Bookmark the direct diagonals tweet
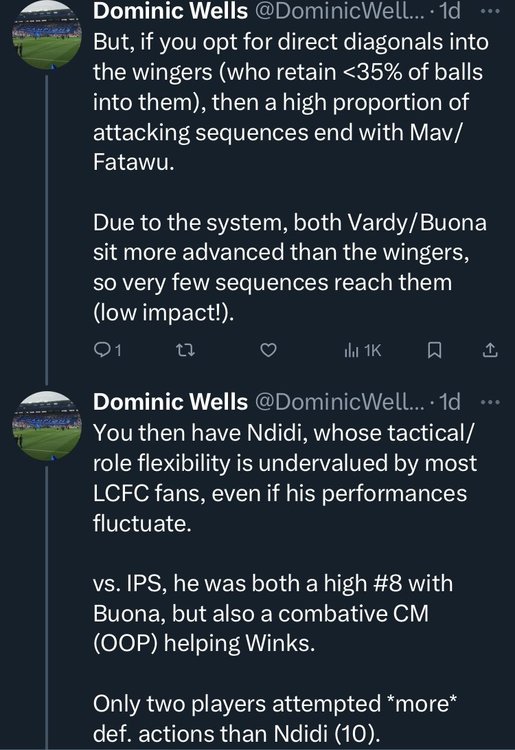This screenshot has height=750, width=515. pos(434,351)
